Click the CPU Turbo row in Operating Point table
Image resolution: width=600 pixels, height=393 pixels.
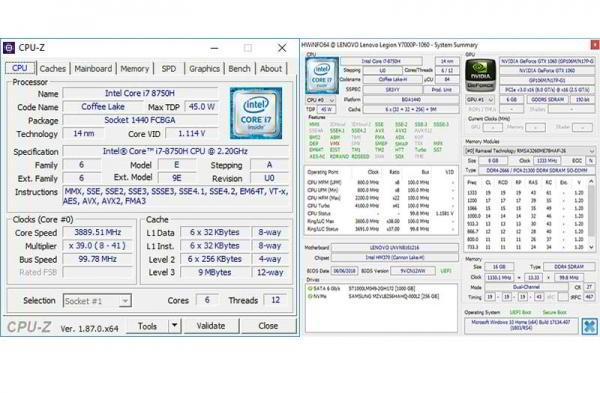click(x=381, y=206)
